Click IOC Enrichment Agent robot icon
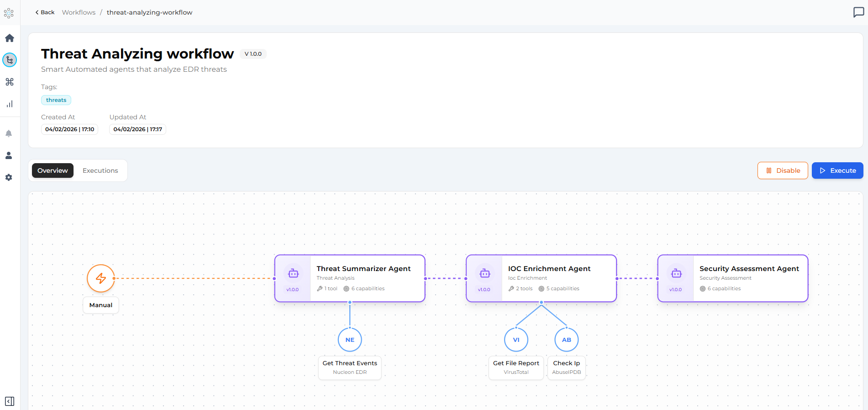 (x=485, y=273)
